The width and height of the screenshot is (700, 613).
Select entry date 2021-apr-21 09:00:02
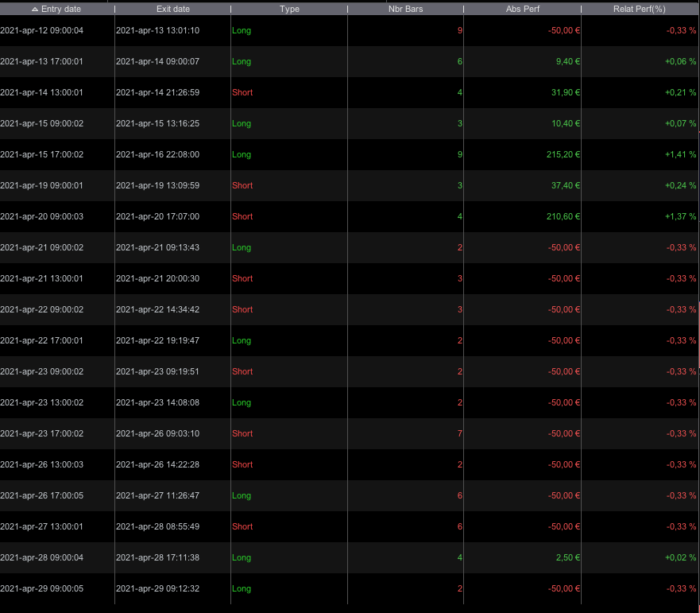(41, 247)
